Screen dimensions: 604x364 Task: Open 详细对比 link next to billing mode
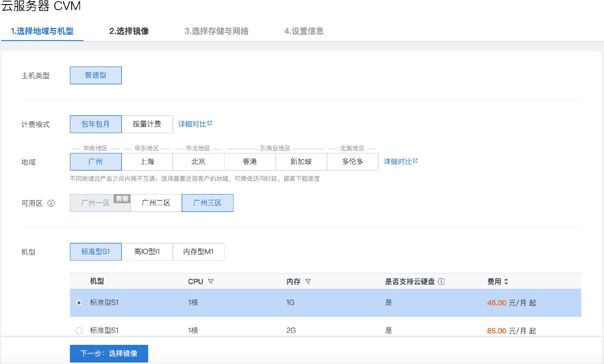(195, 124)
